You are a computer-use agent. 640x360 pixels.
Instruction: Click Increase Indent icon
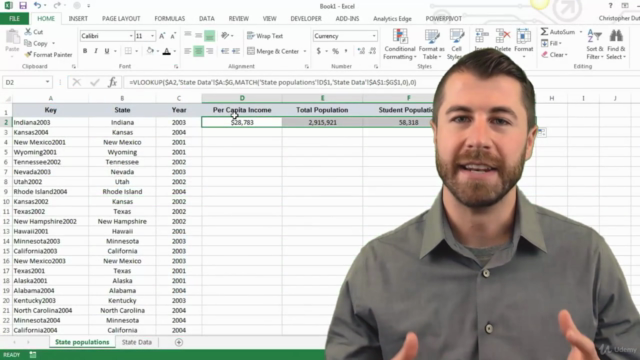[236, 51]
